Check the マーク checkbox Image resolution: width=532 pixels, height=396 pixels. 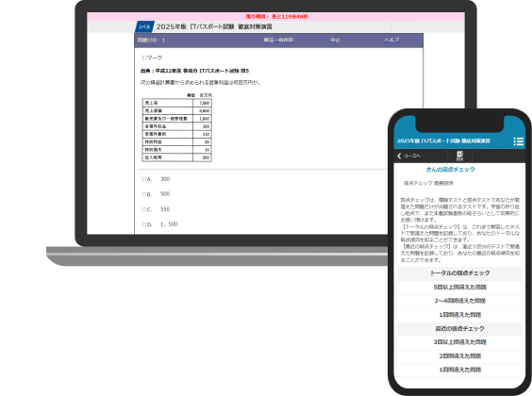[x=144, y=58]
